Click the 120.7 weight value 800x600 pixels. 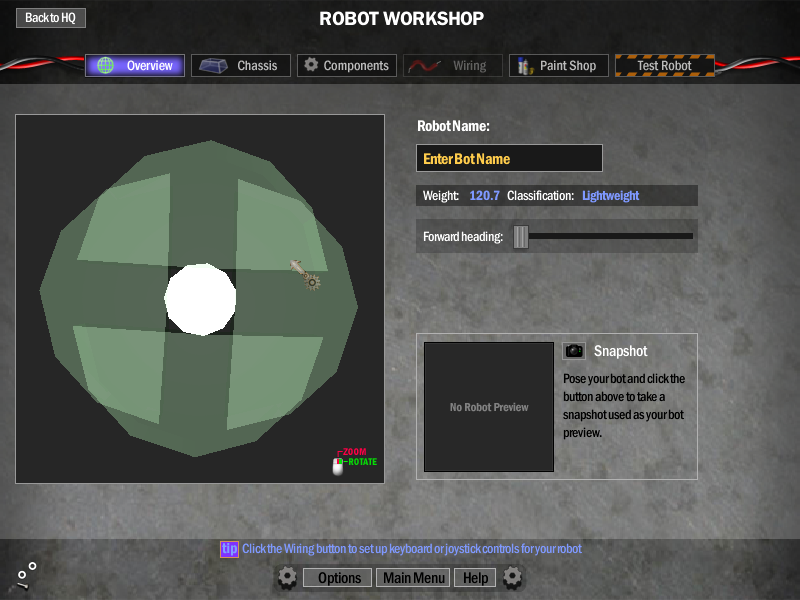pos(484,195)
